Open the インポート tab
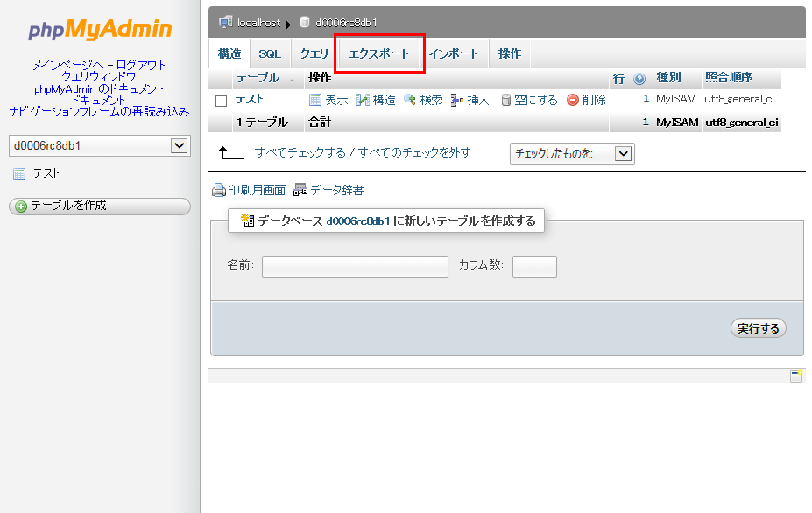This screenshot has height=513, width=812. [454, 53]
